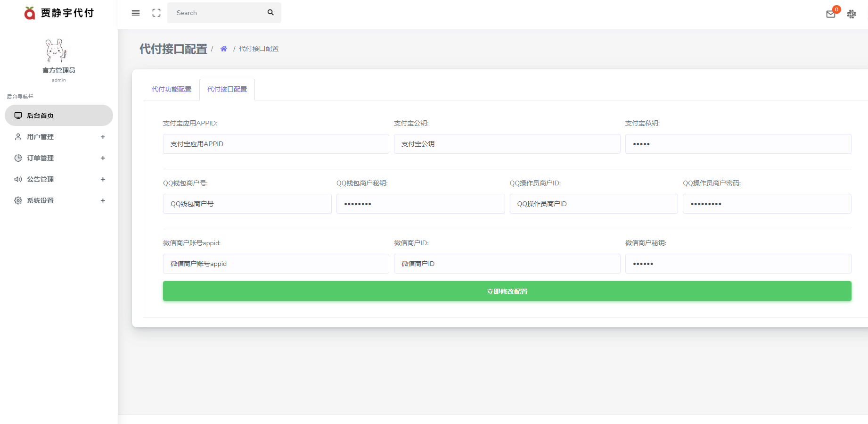The image size is (868, 424).
Task: Click the 贾静宇代付 site title
Action: 67,13
